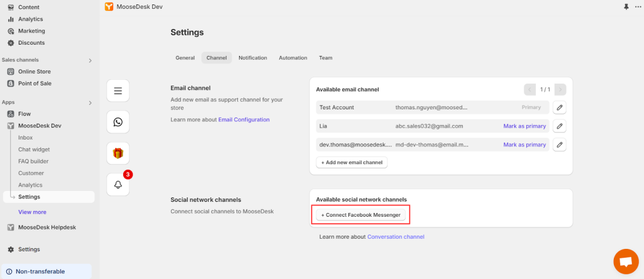Switch to the Notification tab
This screenshot has height=279, width=644.
click(253, 58)
